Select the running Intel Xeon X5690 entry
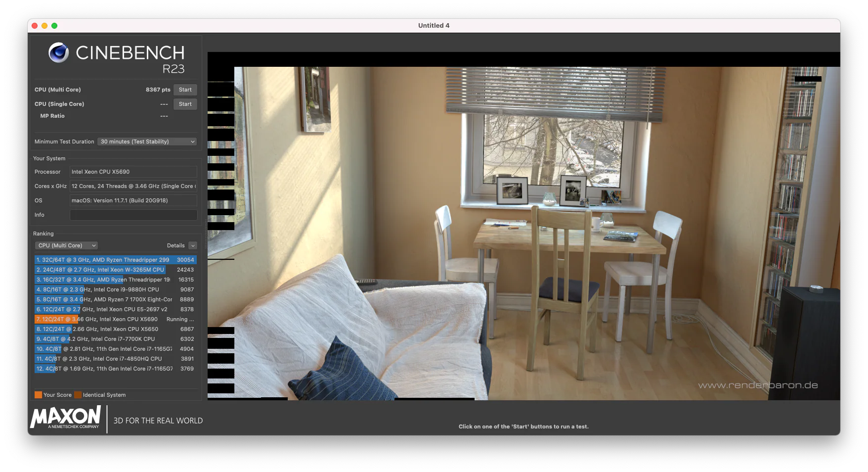The image size is (868, 472). pyautogui.click(x=114, y=319)
